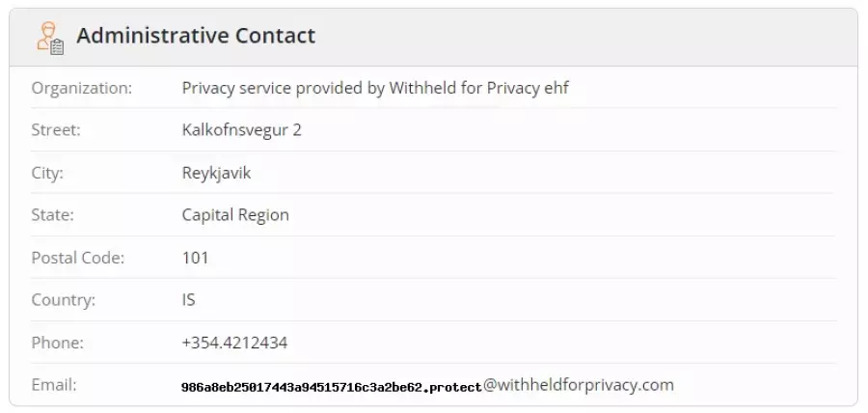Click the @withheldforprivacy.com email domain
Viewport: 868px width, 413px height.
pyautogui.click(x=579, y=385)
